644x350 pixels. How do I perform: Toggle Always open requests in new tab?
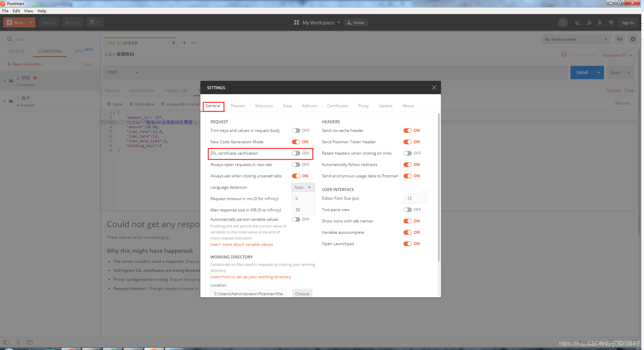point(296,165)
